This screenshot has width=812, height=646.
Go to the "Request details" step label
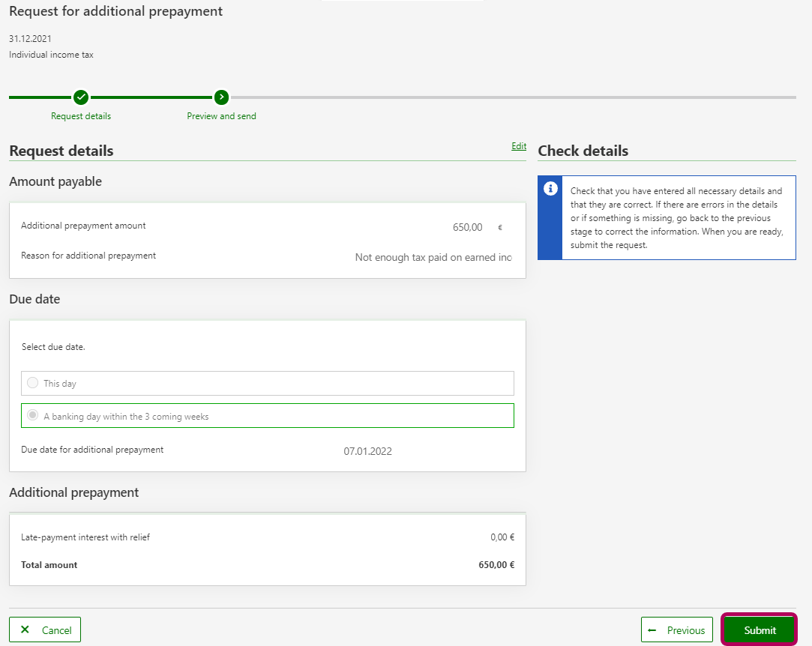(x=81, y=116)
